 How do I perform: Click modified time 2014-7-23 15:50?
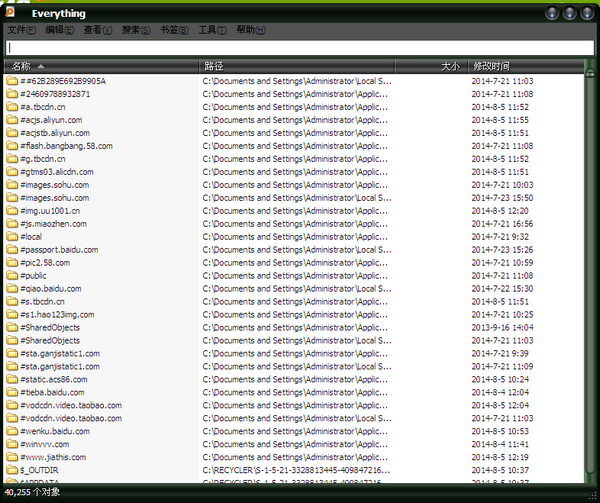pyautogui.click(x=502, y=198)
